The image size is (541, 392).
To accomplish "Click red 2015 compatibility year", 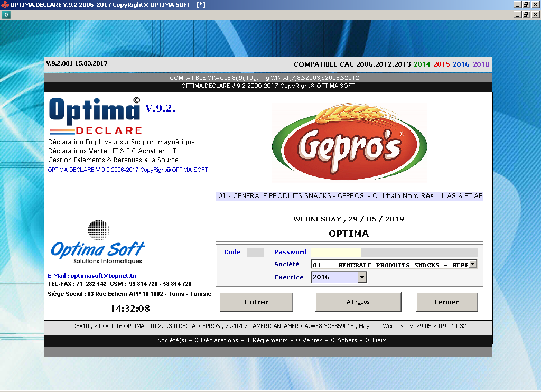I will (442, 64).
